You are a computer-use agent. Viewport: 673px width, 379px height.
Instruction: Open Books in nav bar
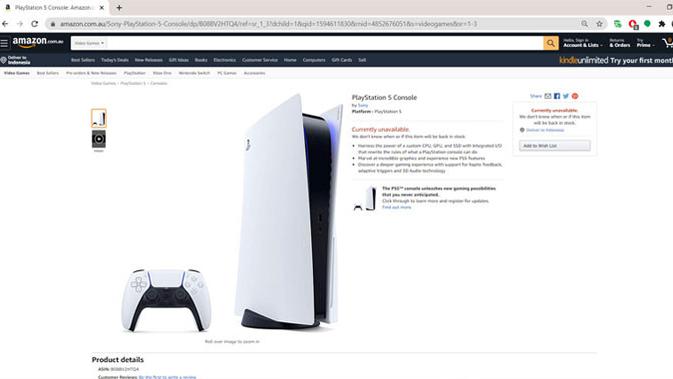201,60
